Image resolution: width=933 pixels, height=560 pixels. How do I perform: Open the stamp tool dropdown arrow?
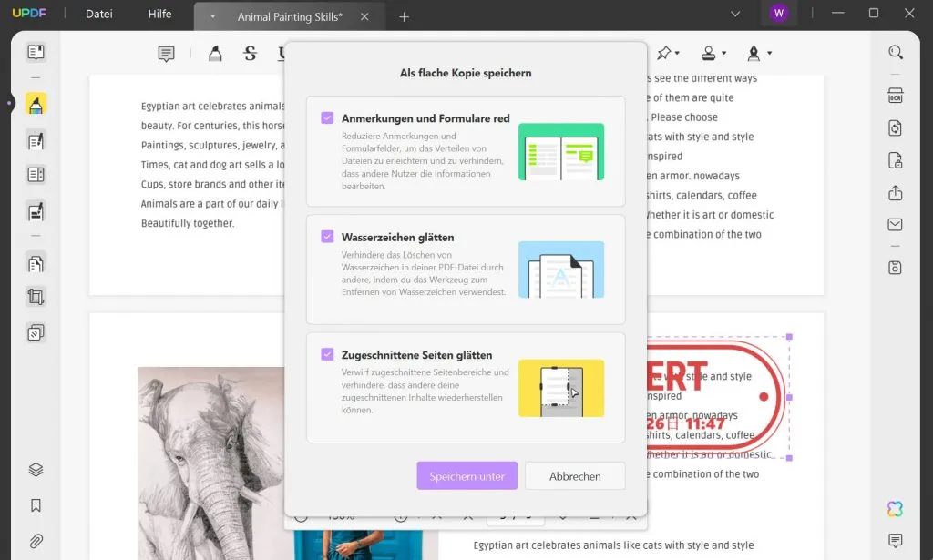(x=723, y=54)
